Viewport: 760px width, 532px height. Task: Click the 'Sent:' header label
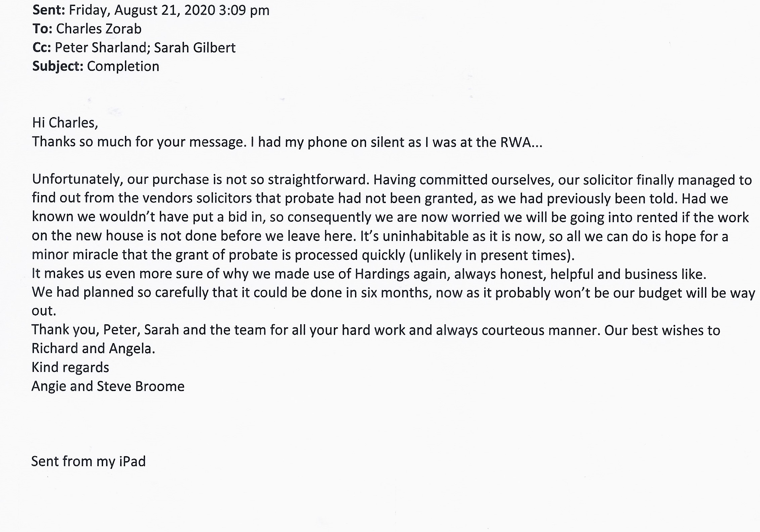pos(48,10)
